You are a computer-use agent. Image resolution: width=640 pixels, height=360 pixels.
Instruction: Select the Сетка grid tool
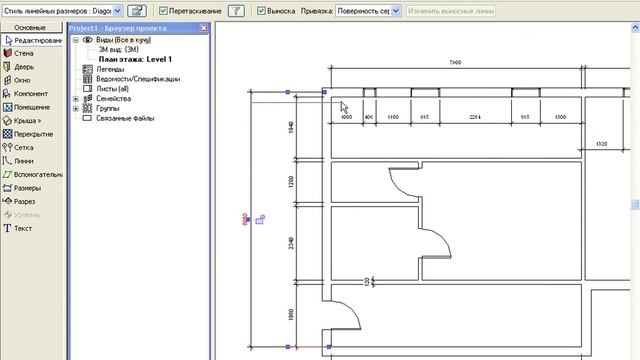(18, 148)
